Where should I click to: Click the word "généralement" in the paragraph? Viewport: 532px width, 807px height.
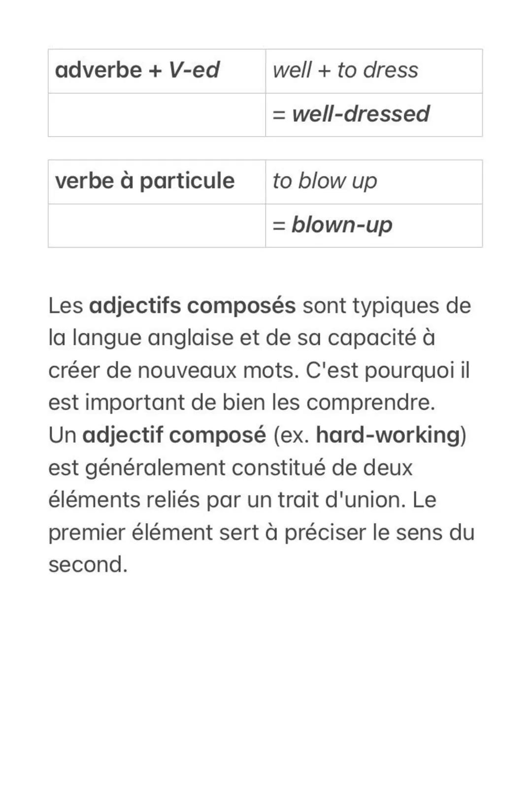click(x=155, y=467)
